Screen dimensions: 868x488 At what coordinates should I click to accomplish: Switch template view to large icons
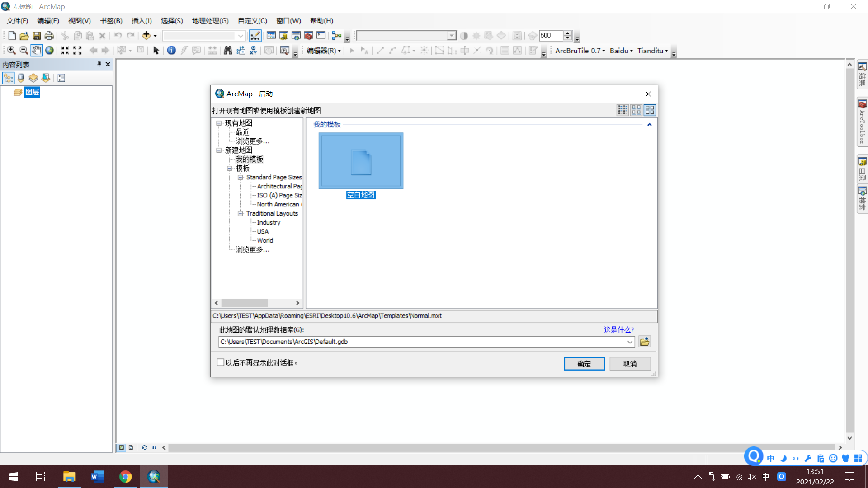pyautogui.click(x=650, y=110)
